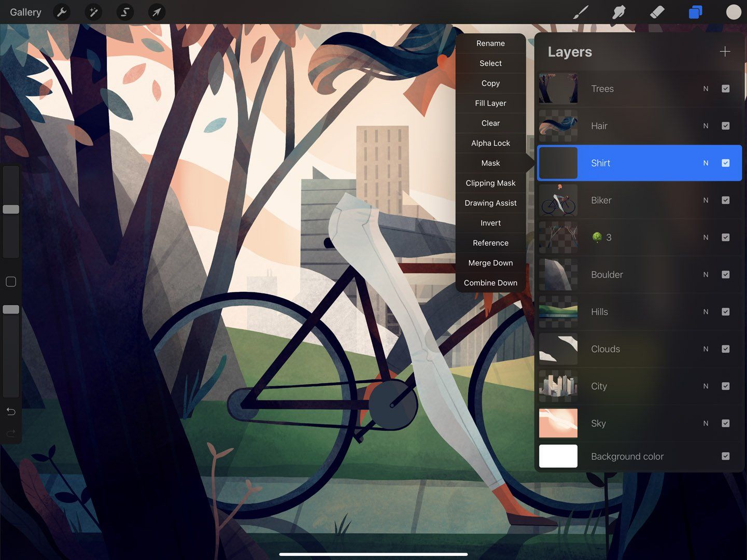Screen dimensions: 747x560
Task: Choose Clipping Mask in layer menu
Action: click(x=490, y=183)
